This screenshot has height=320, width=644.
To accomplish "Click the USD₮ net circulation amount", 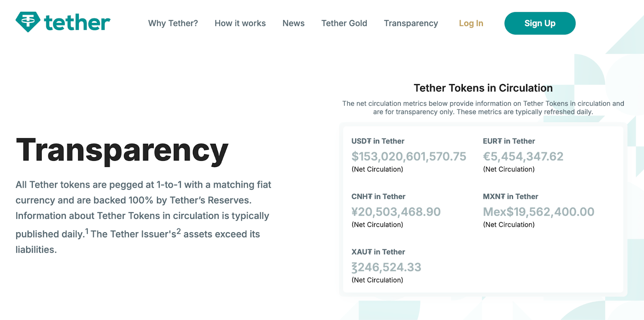I will tap(409, 156).
